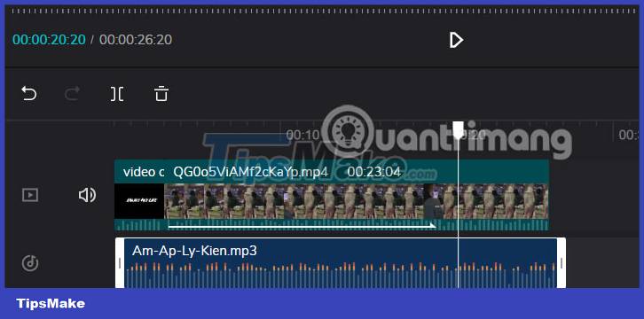Click the Redo arrow icon

[72, 94]
